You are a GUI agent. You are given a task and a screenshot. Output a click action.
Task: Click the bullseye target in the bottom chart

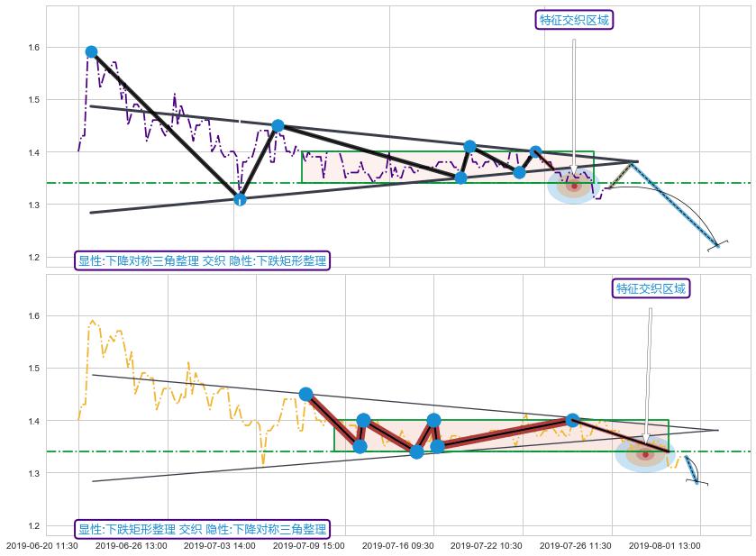[x=644, y=453]
